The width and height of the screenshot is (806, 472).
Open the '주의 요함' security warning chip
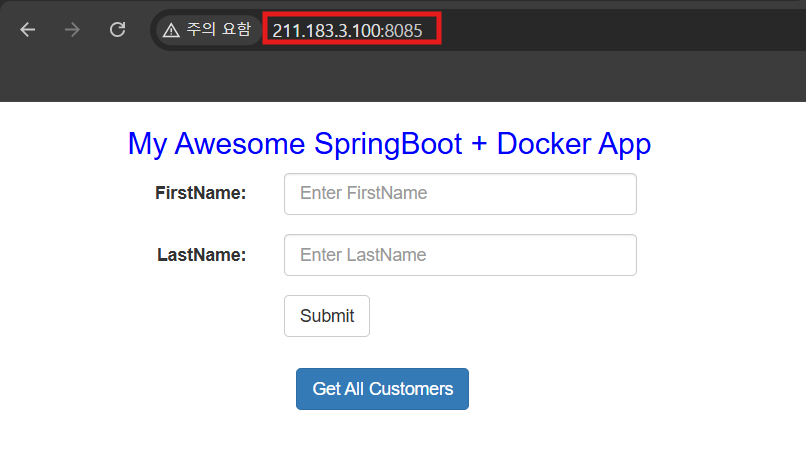point(207,30)
